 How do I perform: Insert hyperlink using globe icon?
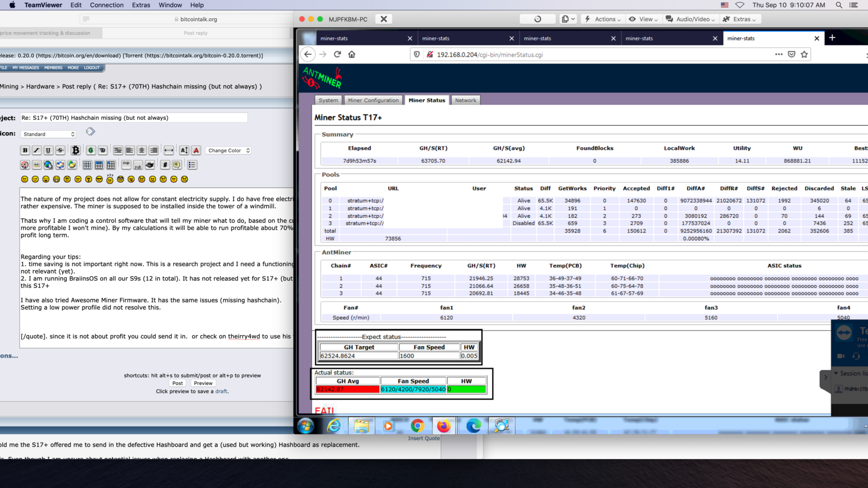point(48,164)
